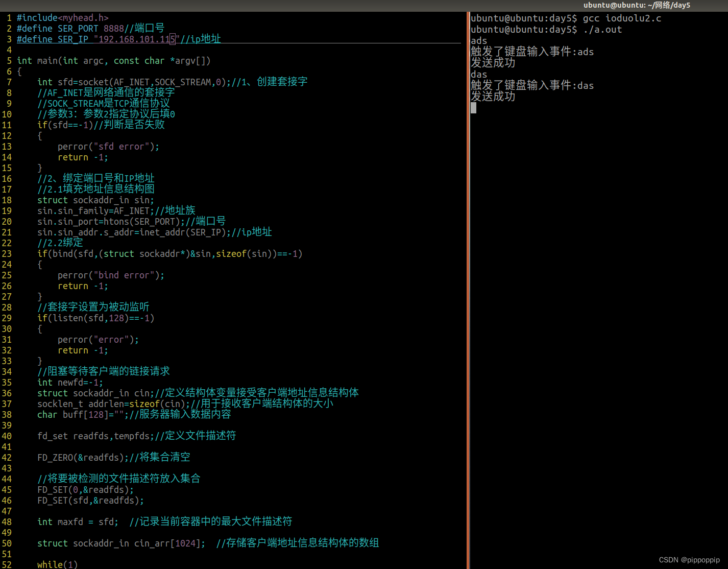The image size is (728, 569).
Task: Click the perror("bind error") line
Action: pos(111,275)
